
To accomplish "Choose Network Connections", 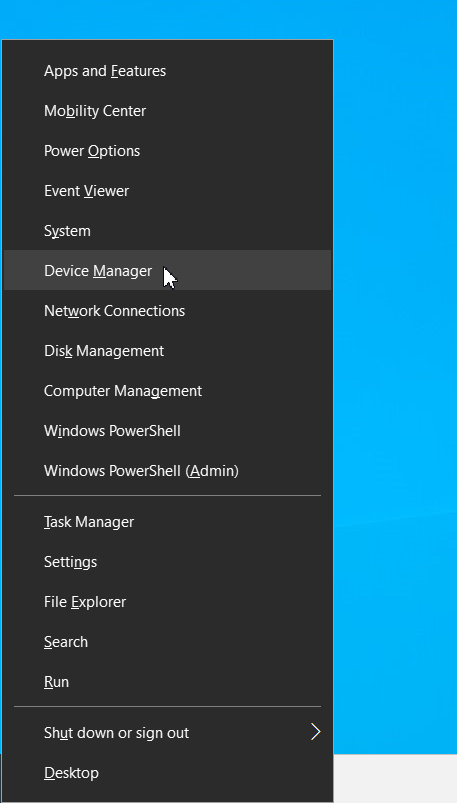I will (167, 310).
